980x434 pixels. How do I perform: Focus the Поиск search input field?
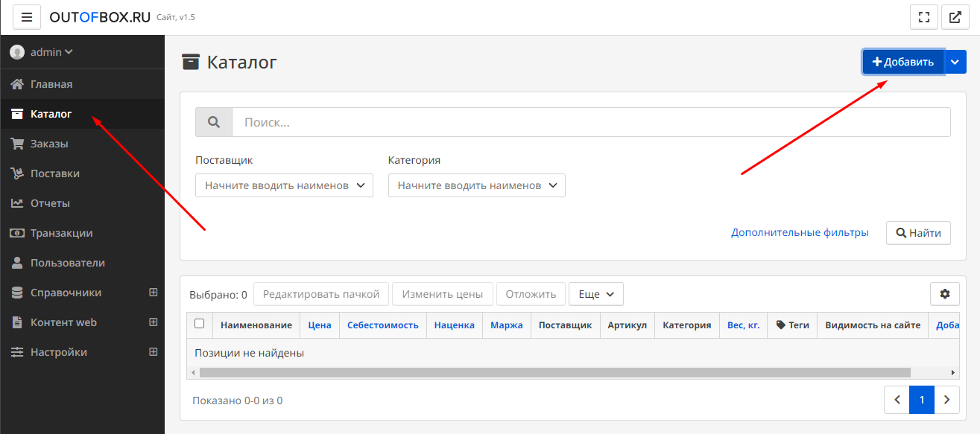coord(591,122)
